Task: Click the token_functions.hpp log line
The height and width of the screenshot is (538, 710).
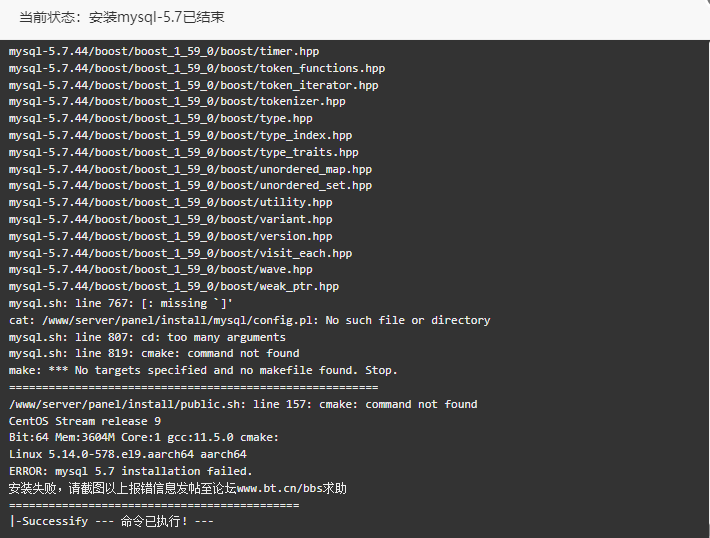Action: coord(197,68)
